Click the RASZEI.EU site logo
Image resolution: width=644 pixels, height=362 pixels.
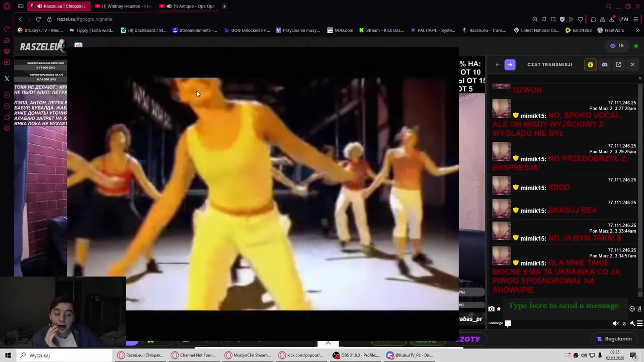tap(42, 47)
